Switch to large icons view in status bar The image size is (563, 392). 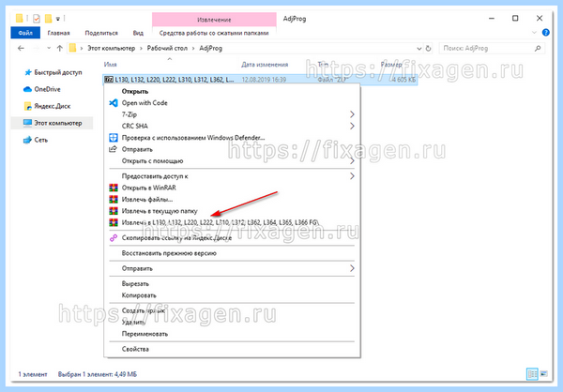[544, 374]
